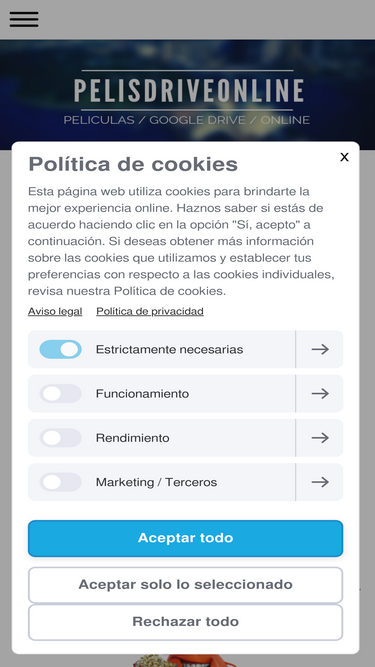Image resolution: width=375 pixels, height=667 pixels.
Task: Enable the Rendimiento cookies toggle
Action: click(60, 438)
